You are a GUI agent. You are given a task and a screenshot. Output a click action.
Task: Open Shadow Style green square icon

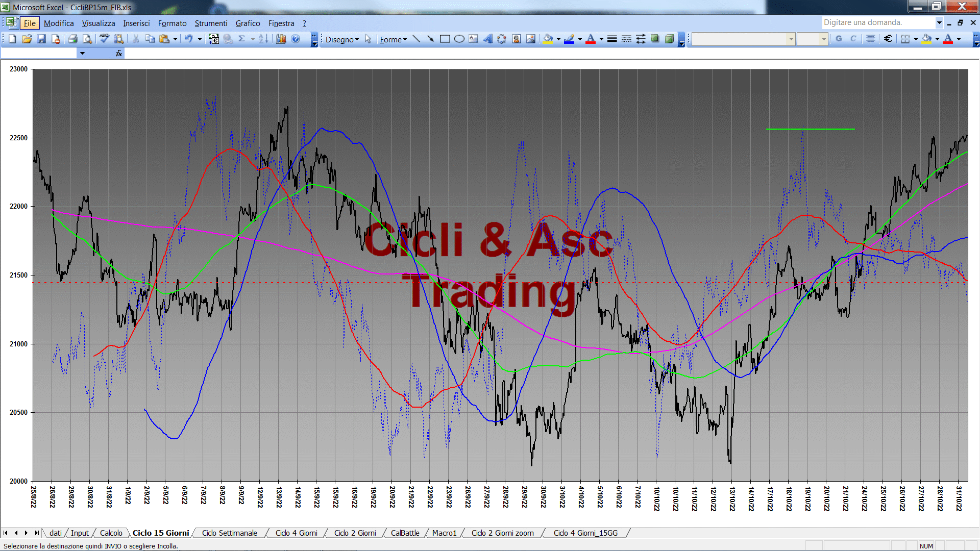click(x=655, y=39)
